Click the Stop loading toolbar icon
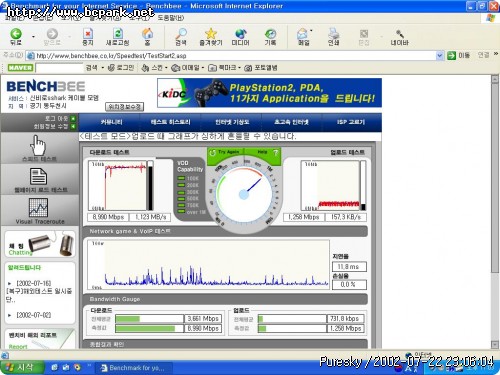 click(x=88, y=34)
